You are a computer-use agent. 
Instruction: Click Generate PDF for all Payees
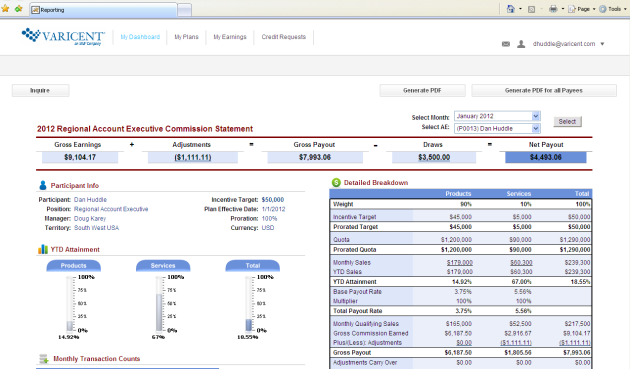[544, 90]
